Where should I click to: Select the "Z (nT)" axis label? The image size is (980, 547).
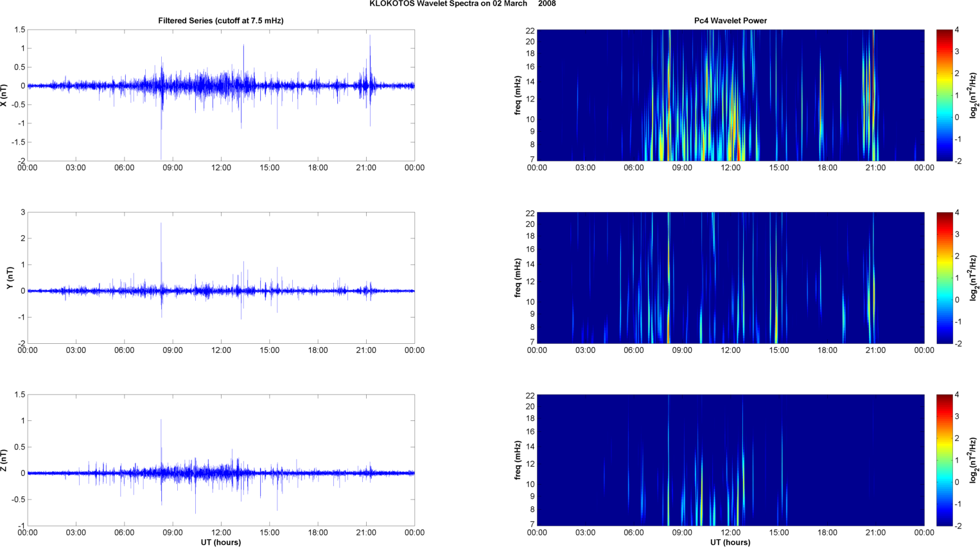coord(4,460)
